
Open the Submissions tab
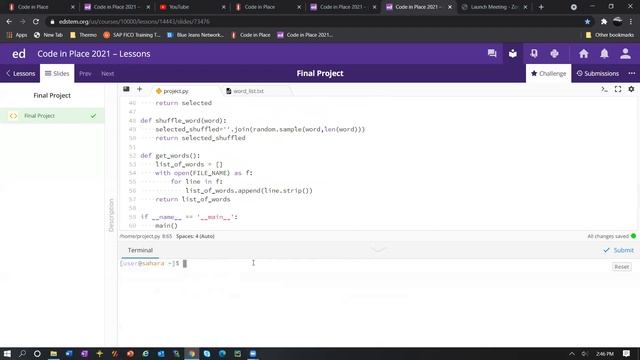click(598, 73)
